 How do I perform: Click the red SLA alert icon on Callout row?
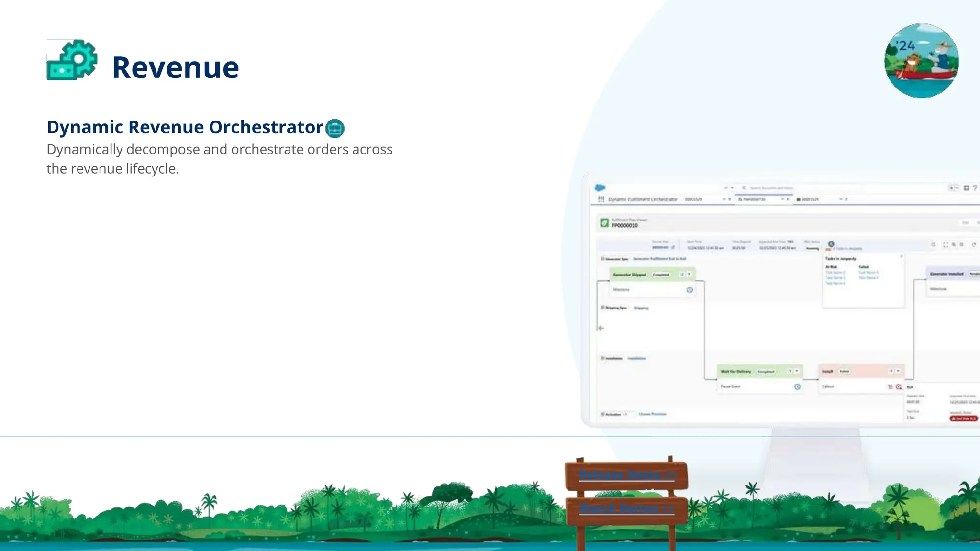click(899, 386)
